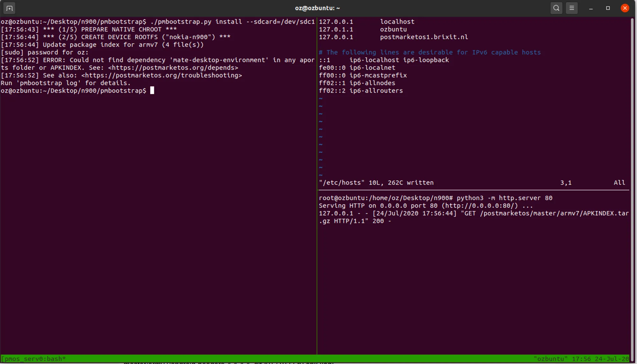Image resolution: width=637 pixels, height=364 pixels.
Task: Maximize the terminal window
Action: [608, 8]
